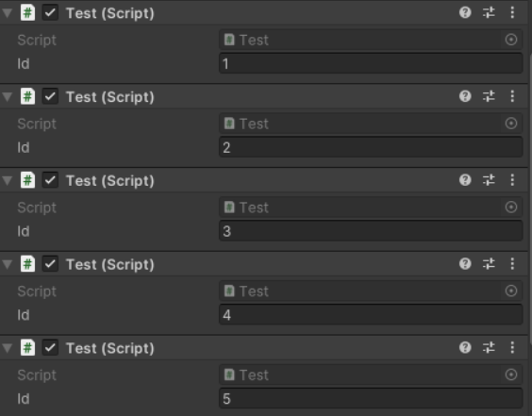The width and height of the screenshot is (532, 416).
Task: Click the Id field containing value 3
Action: pos(371,231)
